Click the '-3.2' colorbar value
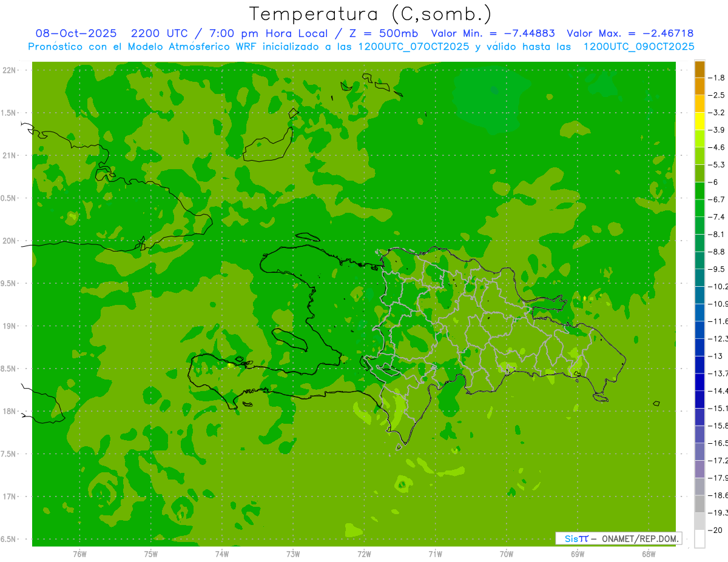 coord(717,113)
